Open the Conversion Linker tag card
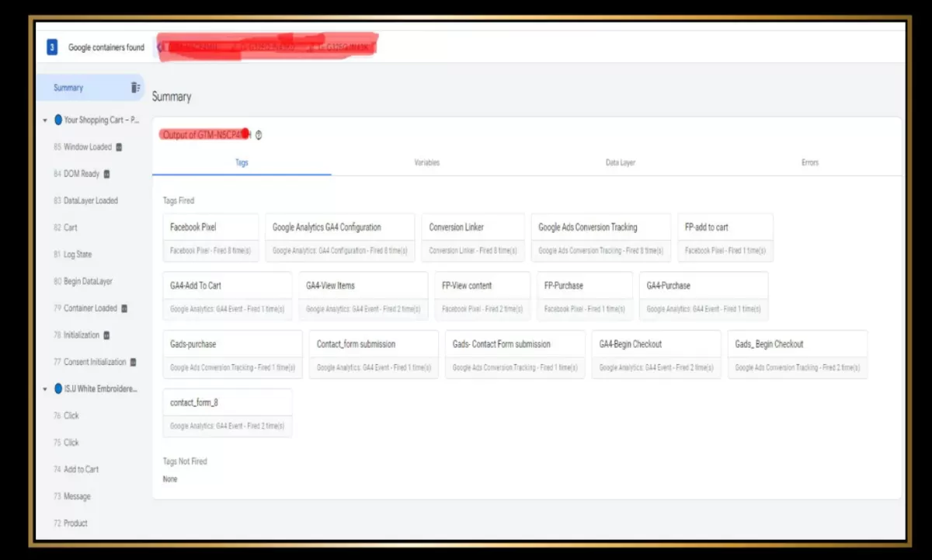The image size is (932, 560). [x=473, y=238]
